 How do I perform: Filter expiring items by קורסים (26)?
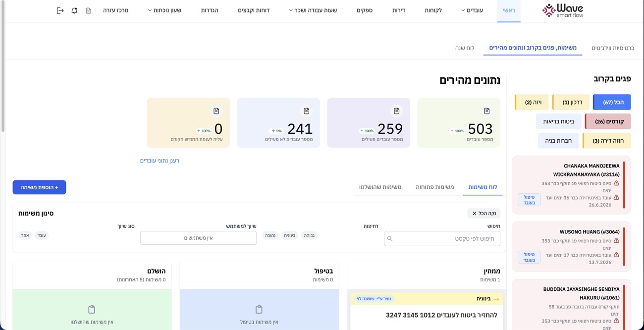click(x=608, y=121)
